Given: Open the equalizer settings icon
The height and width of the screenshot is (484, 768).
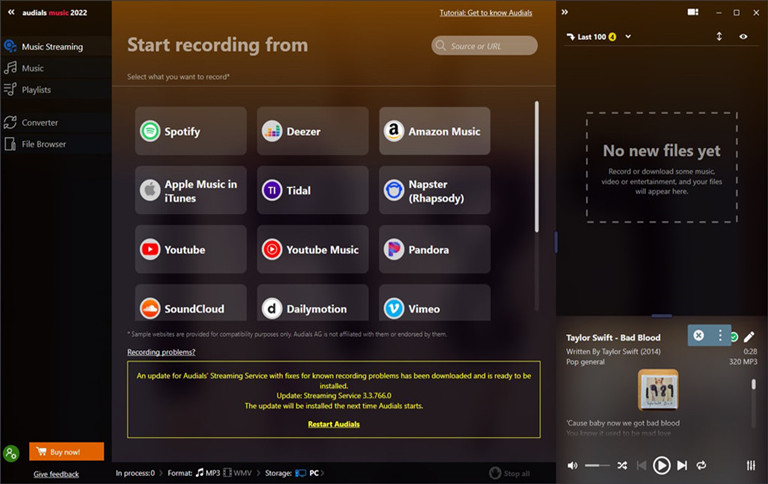Looking at the screenshot, I should point(751,465).
